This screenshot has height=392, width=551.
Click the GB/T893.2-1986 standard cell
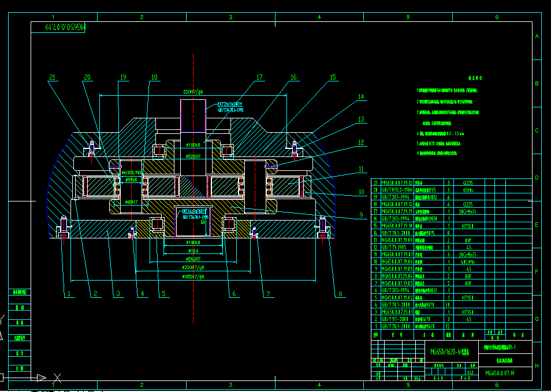[x=397, y=190]
